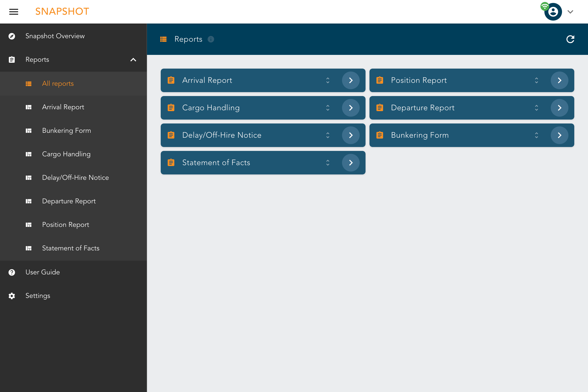Image resolution: width=588 pixels, height=392 pixels.
Task: Click the info icon next to Reports
Action: click(x=211, y=39)
